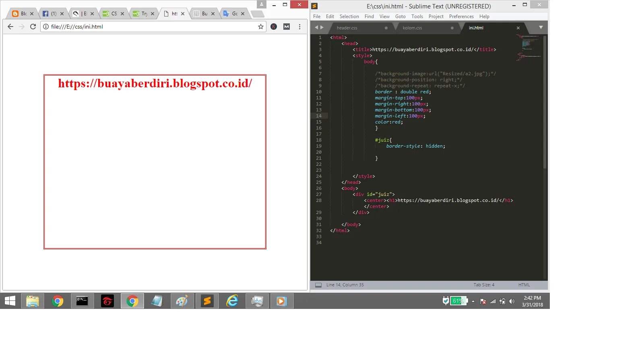Open Command Prompt from taskbar
Image resolution: width=644 pixels, height=360 pixels.
(82, 301)
